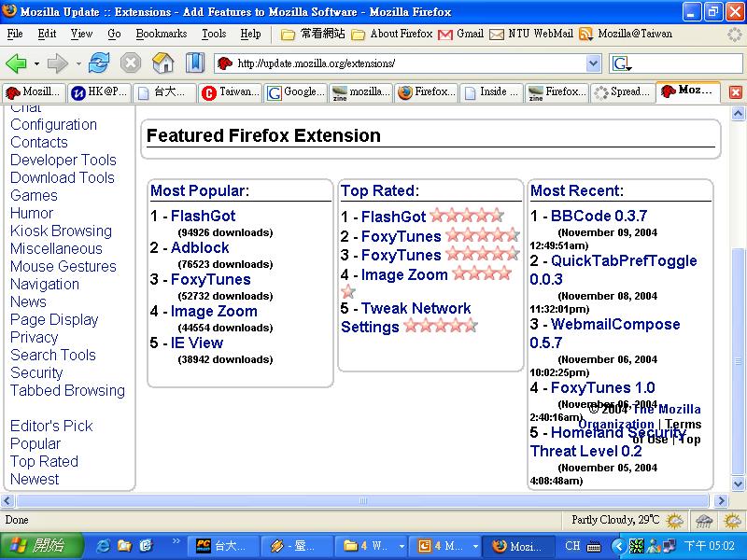This screenshot has width=747, height=560.
Task: Select the Mouse Gestures category
Action: (63, 266)
